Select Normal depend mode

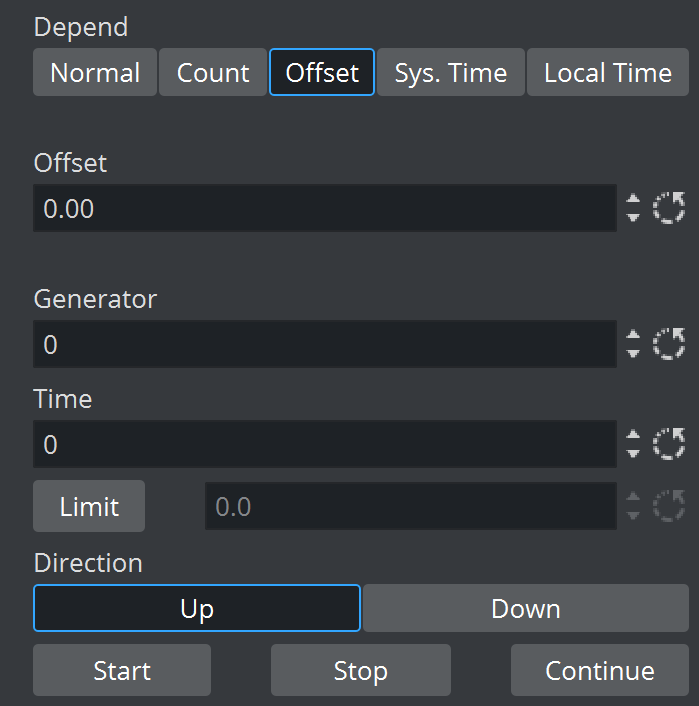(95, 73)
